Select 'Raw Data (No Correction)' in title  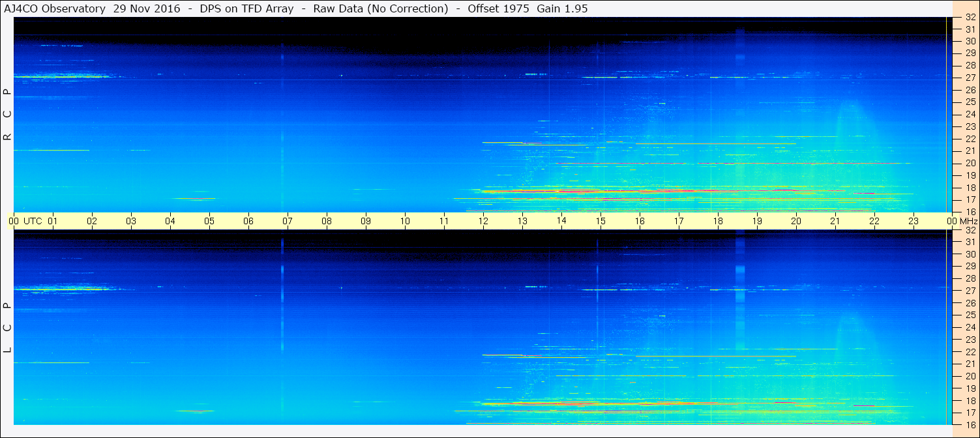coord(381,8)
